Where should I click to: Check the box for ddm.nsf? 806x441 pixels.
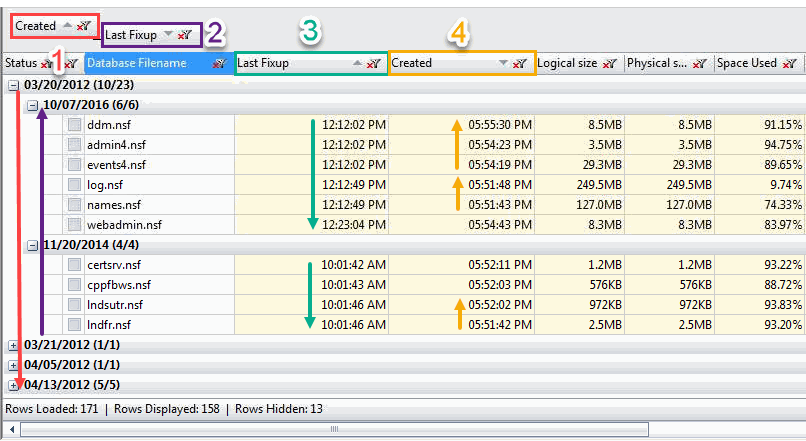(75, 125)
